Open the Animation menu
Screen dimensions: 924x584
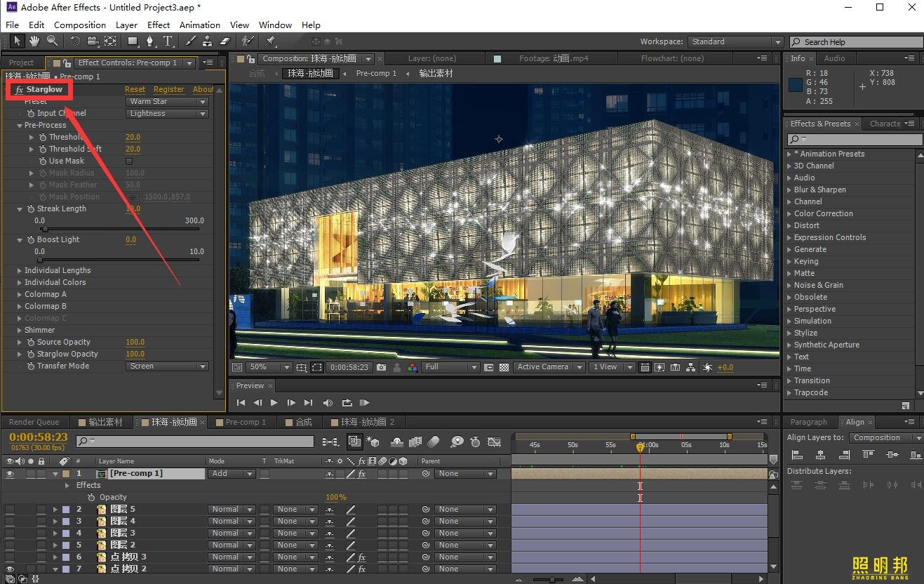coord(200,25)
